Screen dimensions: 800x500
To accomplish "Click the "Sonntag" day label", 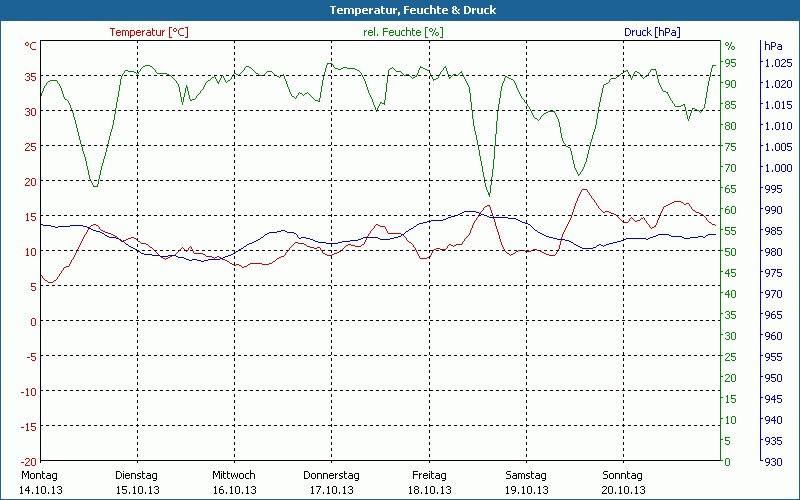I will coord(622,475).
